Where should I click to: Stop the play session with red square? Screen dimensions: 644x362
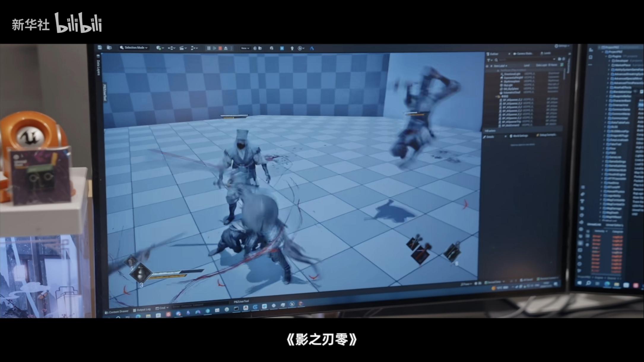[x=220, y=48]
